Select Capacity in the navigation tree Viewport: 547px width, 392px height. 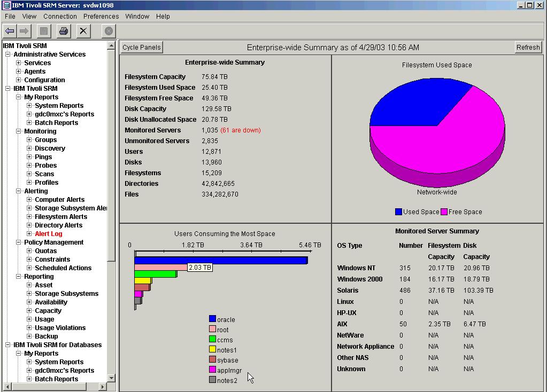coord(48,311)
